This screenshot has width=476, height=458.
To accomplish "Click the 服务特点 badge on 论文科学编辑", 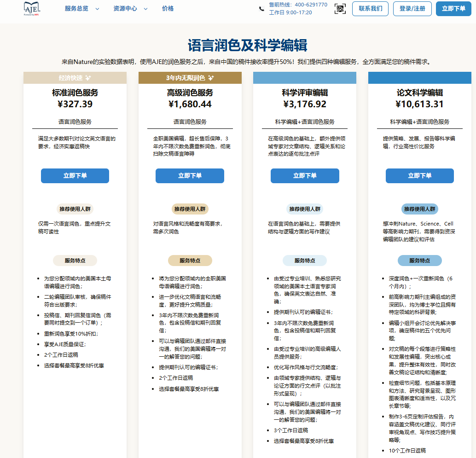I will click(x=419, y=260).
